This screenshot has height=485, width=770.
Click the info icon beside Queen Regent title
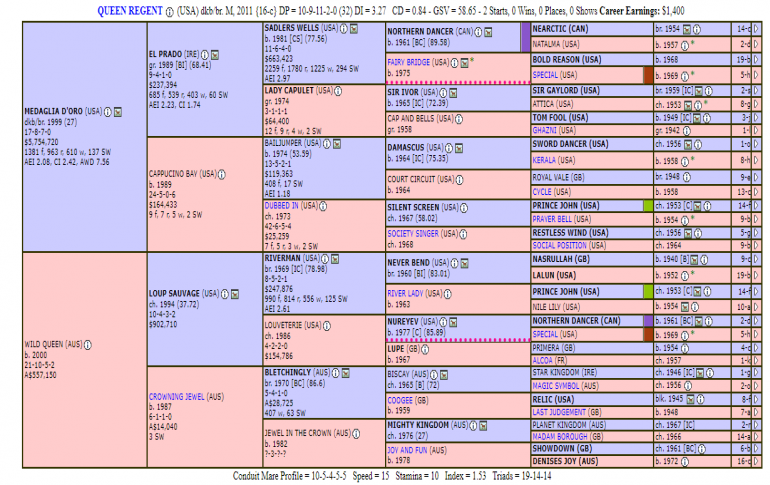point(169,12)
